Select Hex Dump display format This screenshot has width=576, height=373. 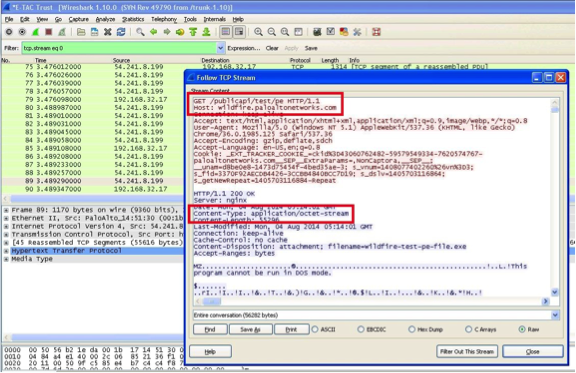(412, 329)
